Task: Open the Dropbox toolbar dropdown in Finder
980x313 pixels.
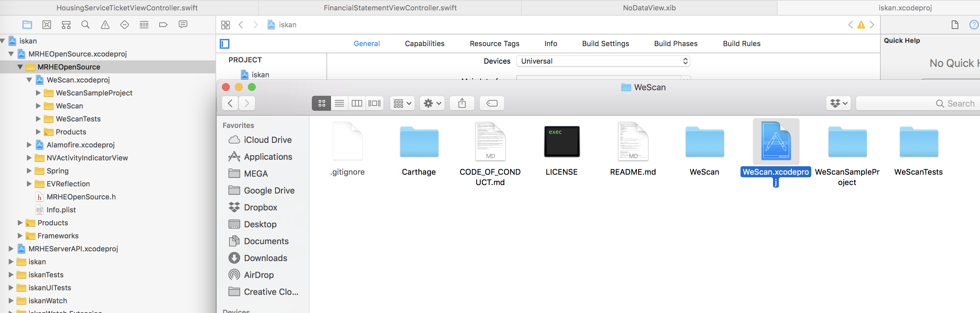Action: [839, 103]
